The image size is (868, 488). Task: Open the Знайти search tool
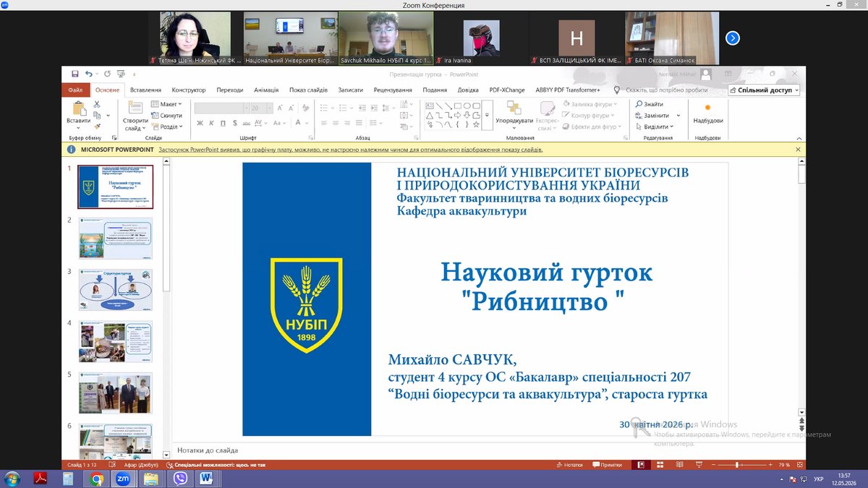[x=649, y=104]
